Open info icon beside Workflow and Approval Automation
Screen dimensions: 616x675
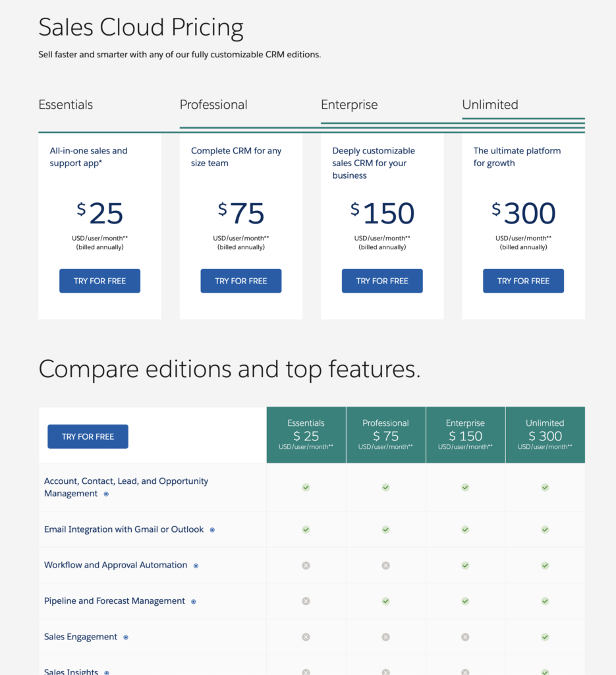pos(196,566)
